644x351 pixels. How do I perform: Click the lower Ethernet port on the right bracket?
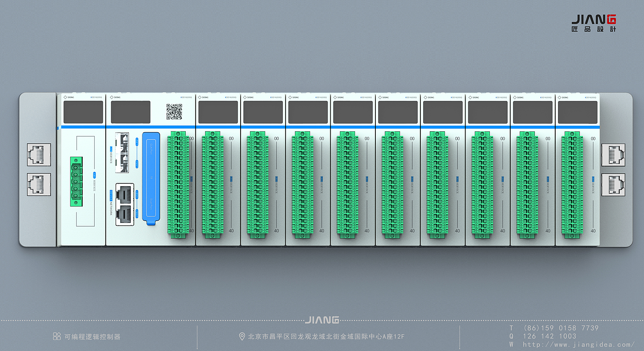coord(614,184)
